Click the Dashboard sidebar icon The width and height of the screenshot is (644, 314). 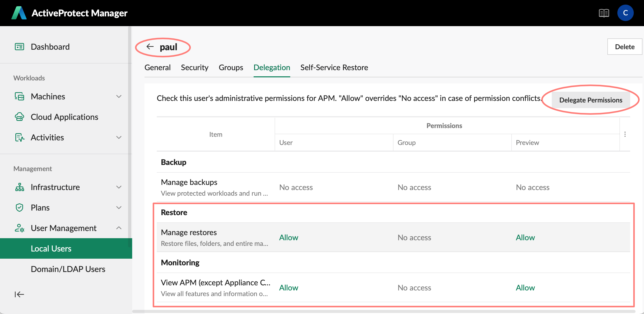(19, 47)
